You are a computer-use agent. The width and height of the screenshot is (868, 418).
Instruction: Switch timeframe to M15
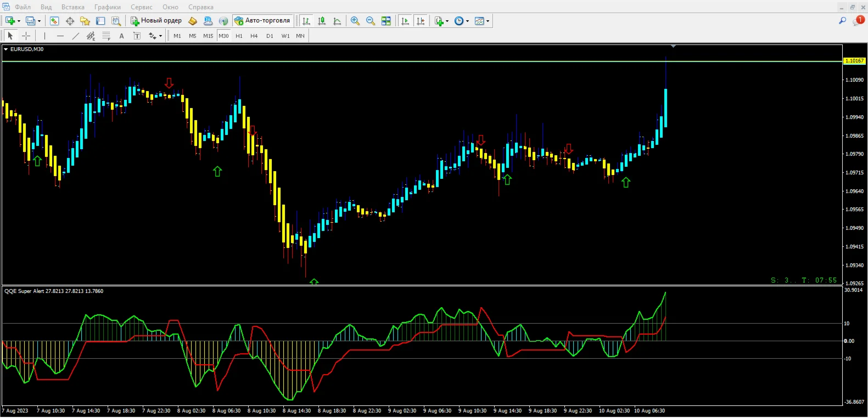[208, 36]
